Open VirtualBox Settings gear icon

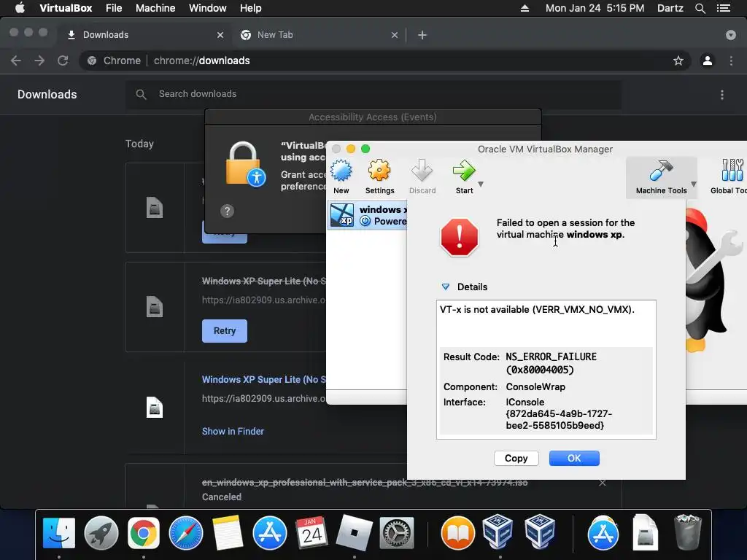click(379, 171)
